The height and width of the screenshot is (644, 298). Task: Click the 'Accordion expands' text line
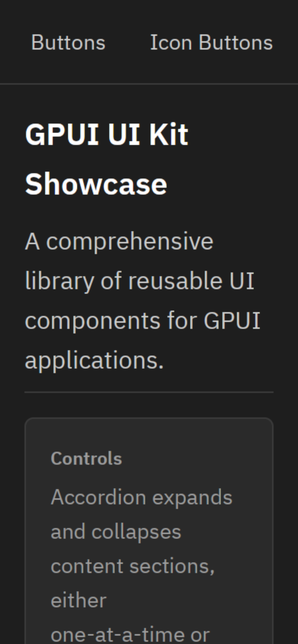(141, 497)
